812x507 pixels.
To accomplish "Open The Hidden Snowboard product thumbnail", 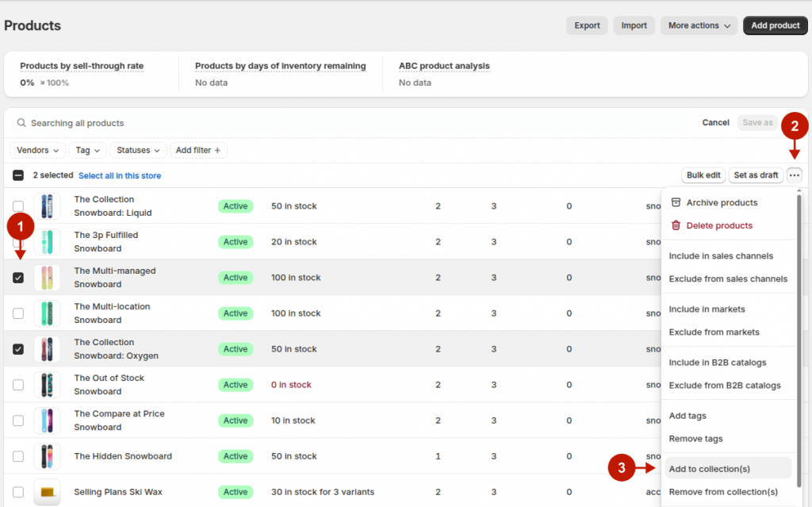I will click(x=47, y=456).
